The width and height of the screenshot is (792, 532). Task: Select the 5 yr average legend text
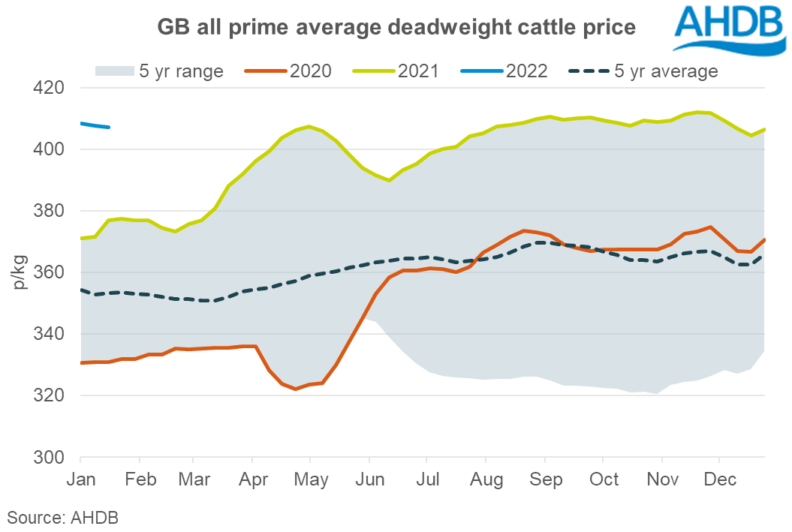click(664, 71)
